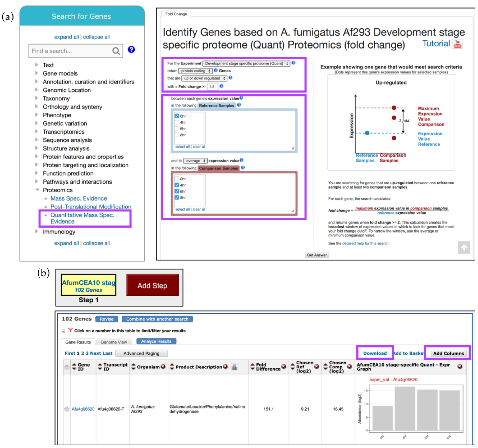Uncheck 0hr in Reference Samples

[177, 116]
